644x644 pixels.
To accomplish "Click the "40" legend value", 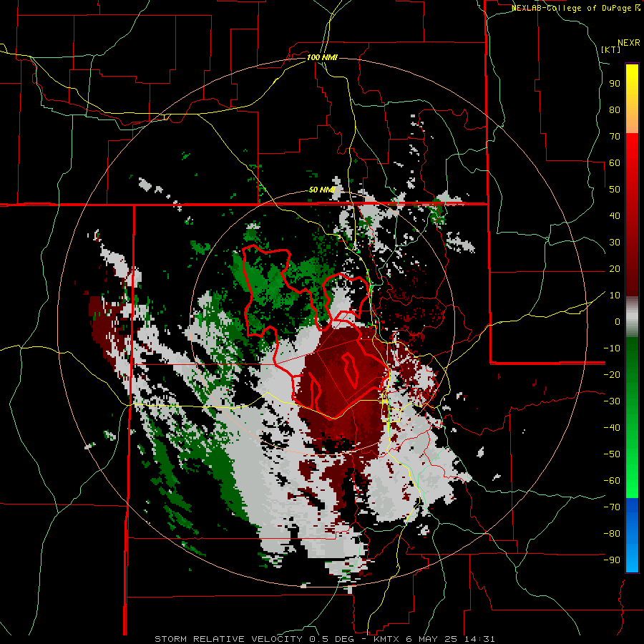I will (615, 216).
